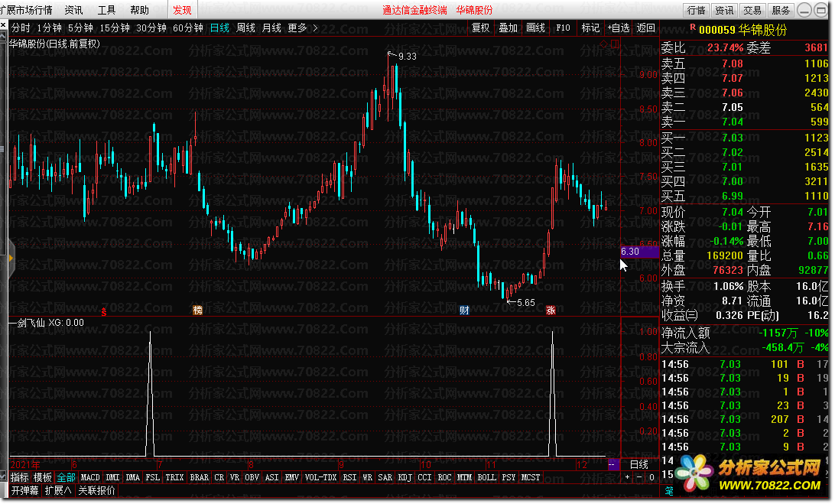Switch the indicator to OBV
Viewport: 835px width, 504px height.
pyautogui.click(x=252, y=477)
